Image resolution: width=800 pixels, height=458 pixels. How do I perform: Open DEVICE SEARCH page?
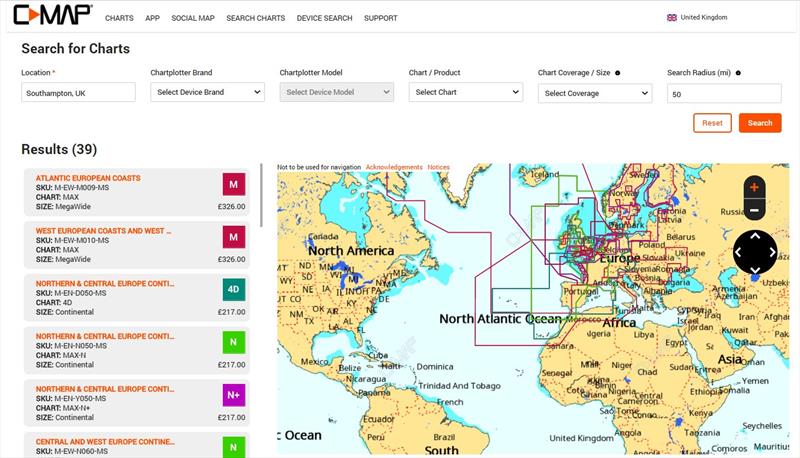(x=324, y=18)
